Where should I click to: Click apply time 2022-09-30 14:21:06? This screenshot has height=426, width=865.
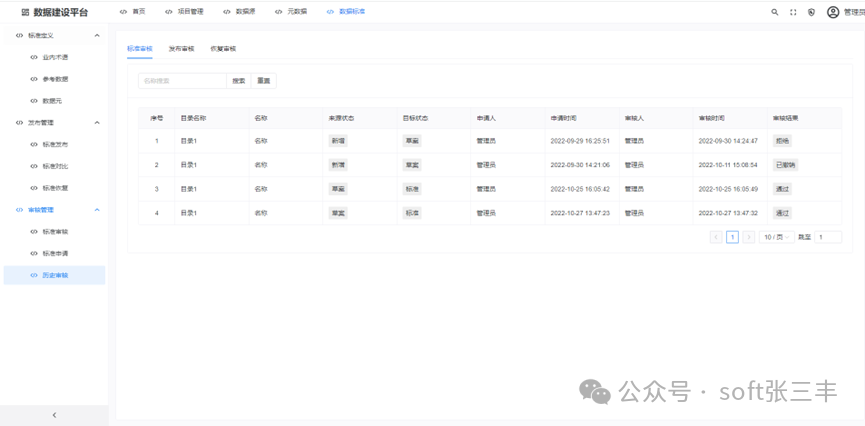tap(580, 165)
